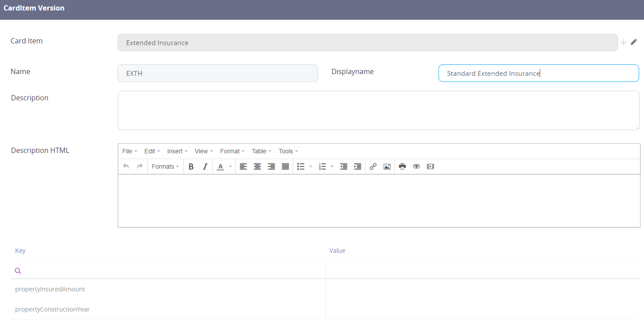Click into the Displayname input field
Screen dimensions: 644x322
coord(538,73)
